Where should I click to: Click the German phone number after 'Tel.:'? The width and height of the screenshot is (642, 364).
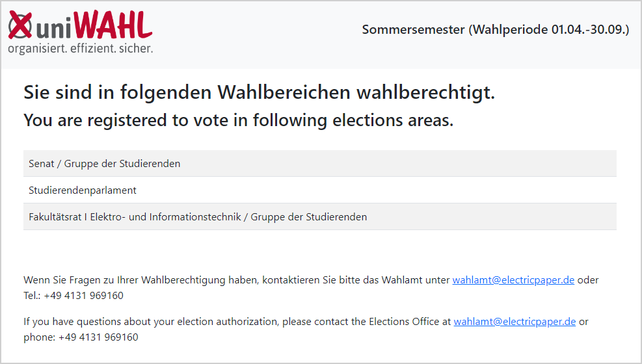83,296
